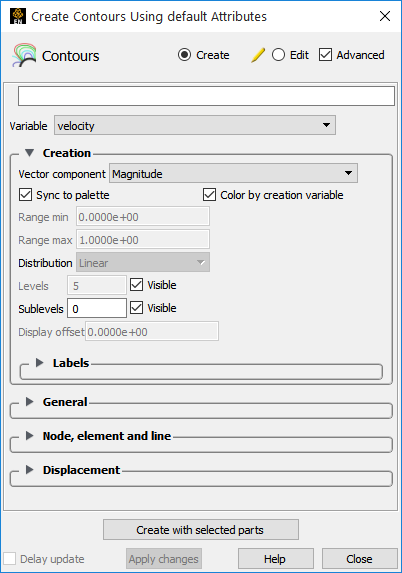This screenshot has width=402, height=573.
Task: Click the yellow pencil edit icon
Action: [x=258, y=55]
